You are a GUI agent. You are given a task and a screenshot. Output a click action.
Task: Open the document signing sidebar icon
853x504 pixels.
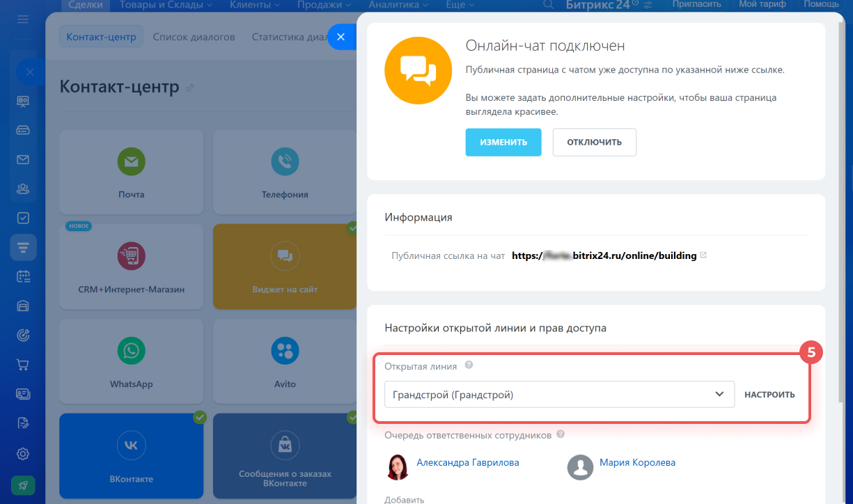click(23, 423)
